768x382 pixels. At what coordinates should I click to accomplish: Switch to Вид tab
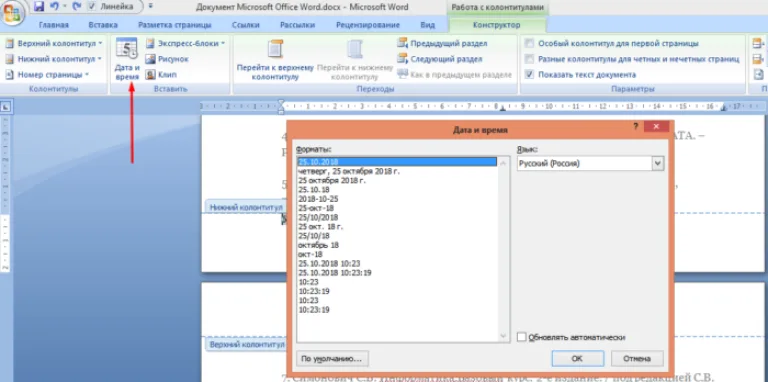click(428, 25)
